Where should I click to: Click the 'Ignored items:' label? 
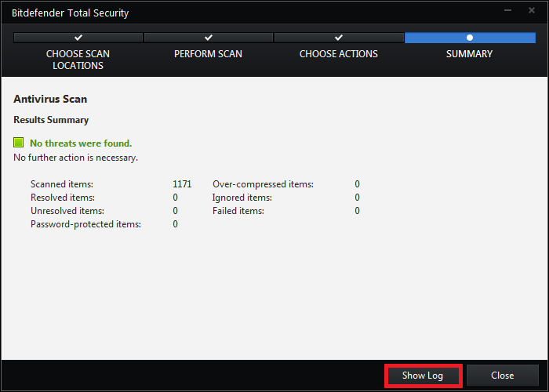click(x=242, y=198)
